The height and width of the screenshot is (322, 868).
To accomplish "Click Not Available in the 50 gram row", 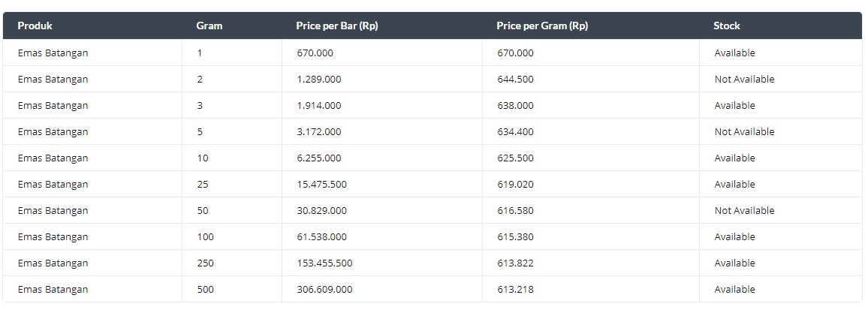I will [744, 211].
